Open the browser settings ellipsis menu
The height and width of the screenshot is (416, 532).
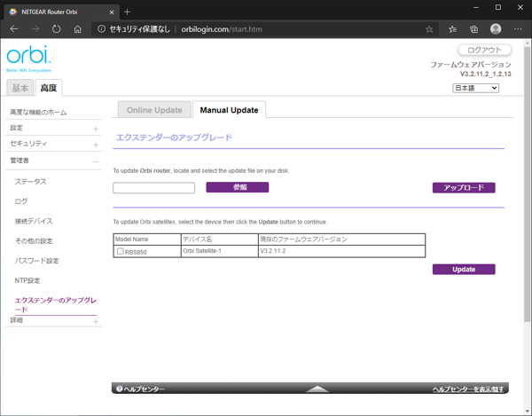518,29
